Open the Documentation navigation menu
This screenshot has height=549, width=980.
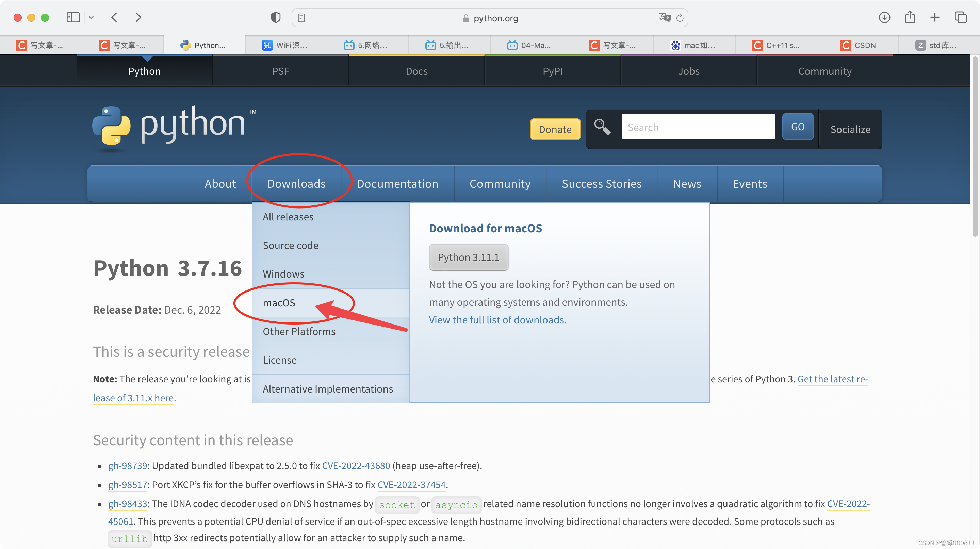(397, 184)
